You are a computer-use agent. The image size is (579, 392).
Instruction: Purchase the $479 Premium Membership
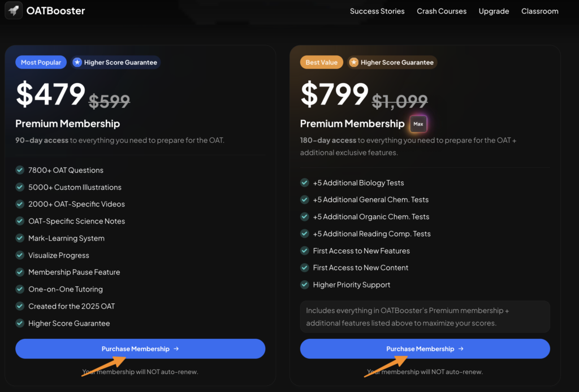point(140,349)
